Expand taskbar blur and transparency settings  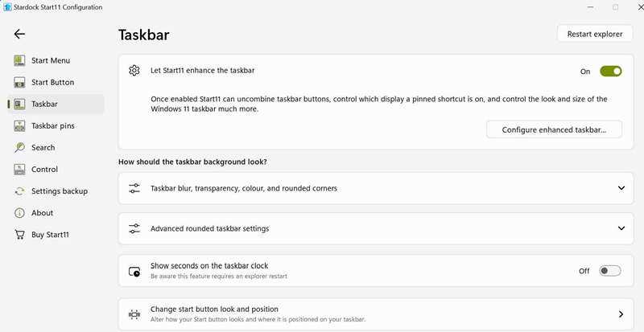pyautogui.click(x=621, y=188)
